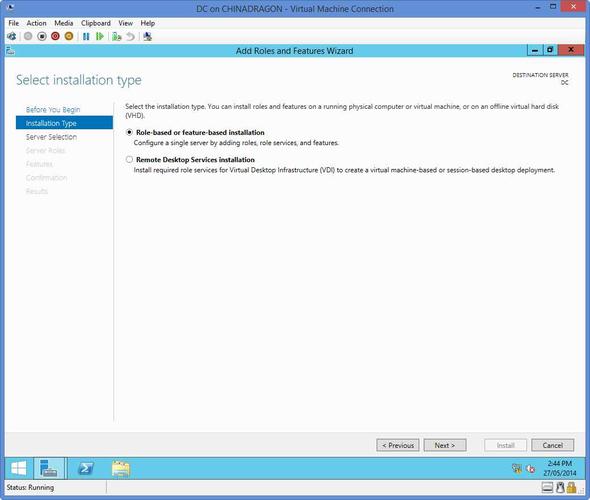Image resolution: width=590 pixels, height=500 pixels.
Task: Cancel the Add Roles wizard
Action: coord(553,445)
